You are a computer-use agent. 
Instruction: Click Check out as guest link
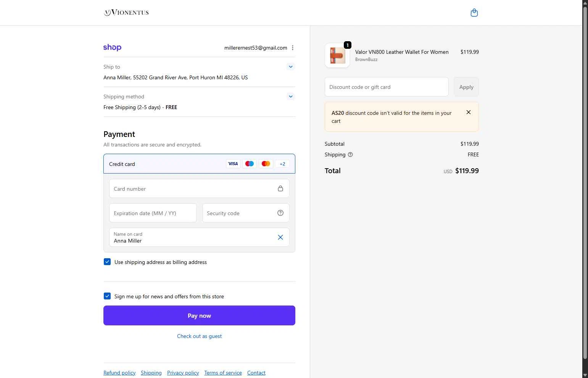(199, 336)
